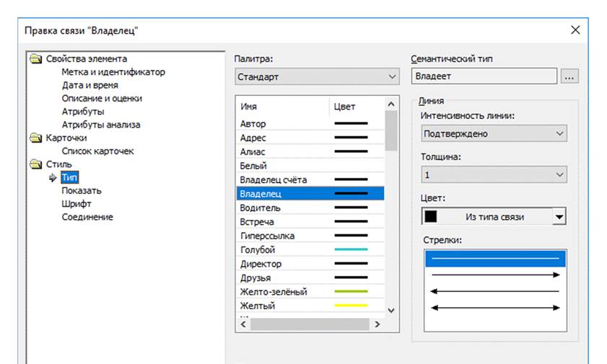Screen dimensions: 607x364
Task: Open the Интенсивность линии dropdown
Action: pos(494,133)
